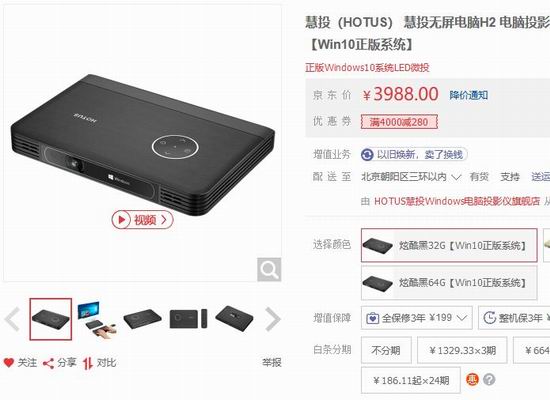Show next thumbnails with right arrow

point(273,319)
